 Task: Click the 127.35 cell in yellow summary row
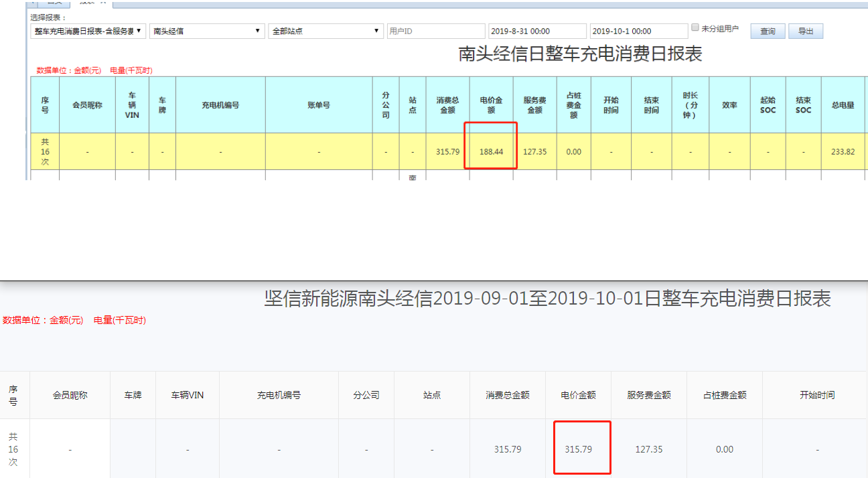(x=535, y=152)
